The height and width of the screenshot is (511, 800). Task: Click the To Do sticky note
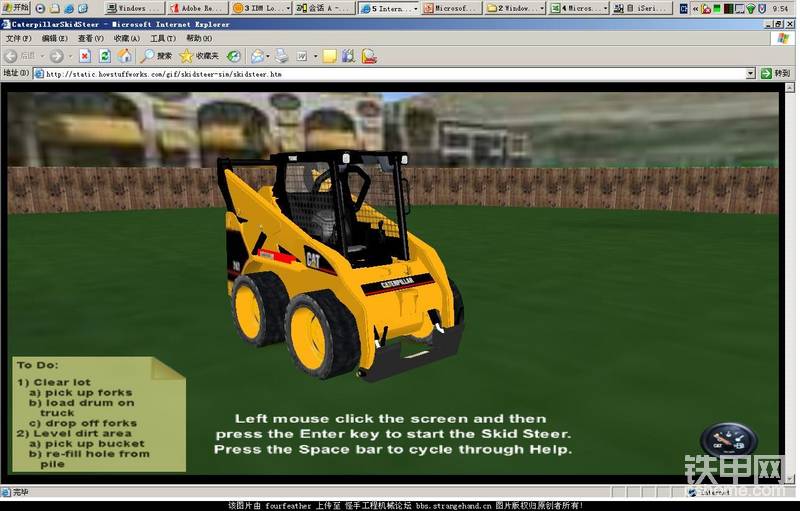click(99, 414)
